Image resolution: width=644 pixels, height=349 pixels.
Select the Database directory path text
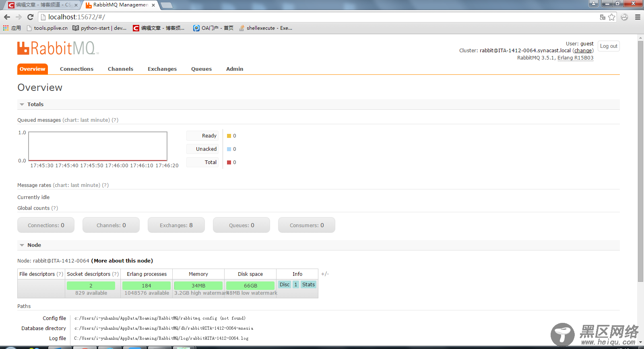[164, 328]
